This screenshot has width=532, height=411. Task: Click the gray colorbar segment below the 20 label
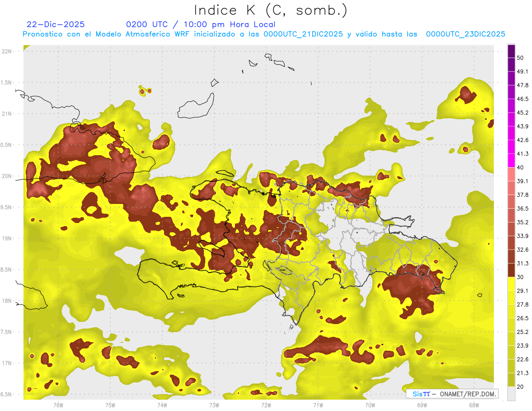(511, 394)
